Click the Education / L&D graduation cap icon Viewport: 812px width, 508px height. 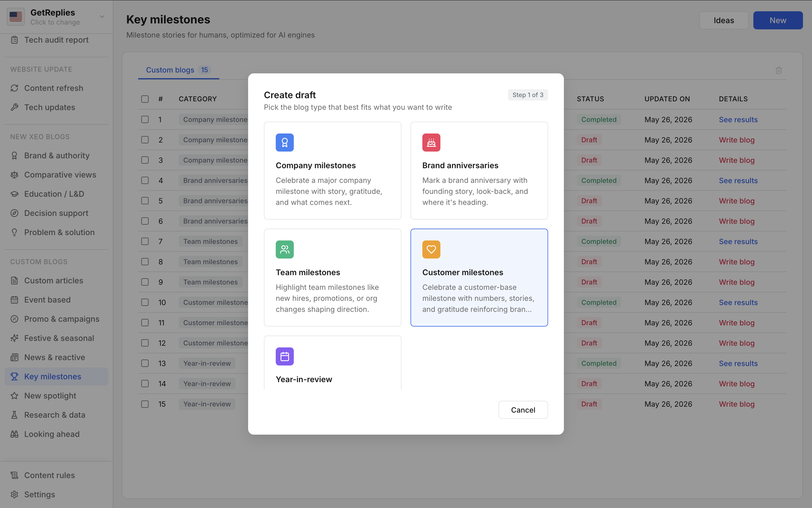tap(14, 194)
